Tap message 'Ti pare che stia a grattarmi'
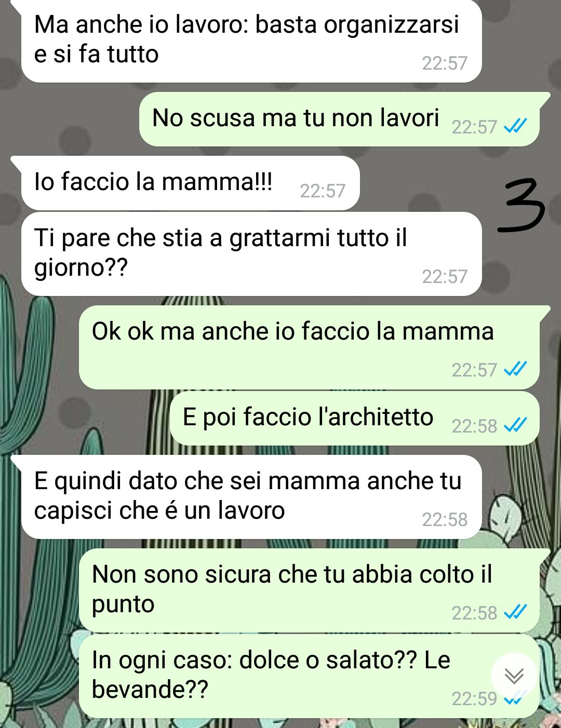 coord(251,254)
